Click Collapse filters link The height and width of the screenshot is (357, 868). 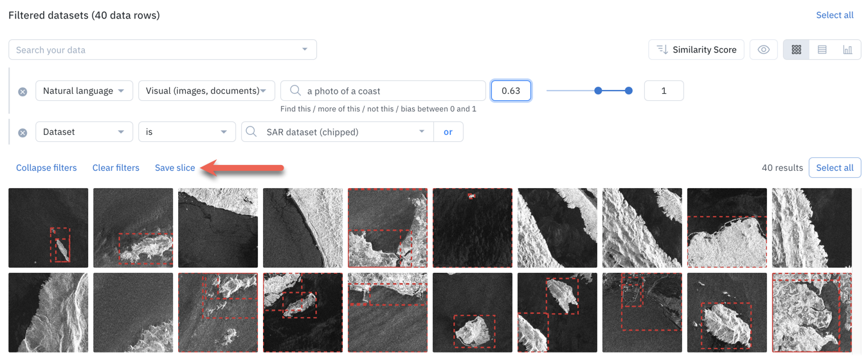(46, 168)
